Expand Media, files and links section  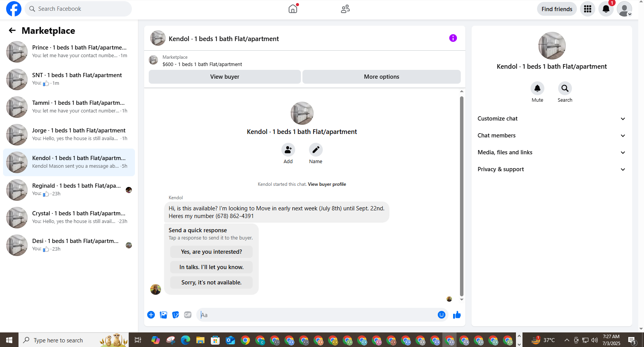[x=552, y=152]
